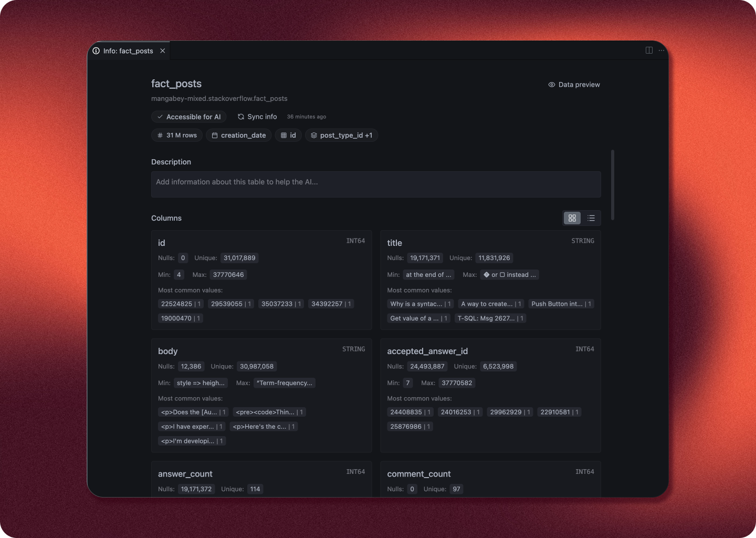Click common value 29962929

pos(510,412)
